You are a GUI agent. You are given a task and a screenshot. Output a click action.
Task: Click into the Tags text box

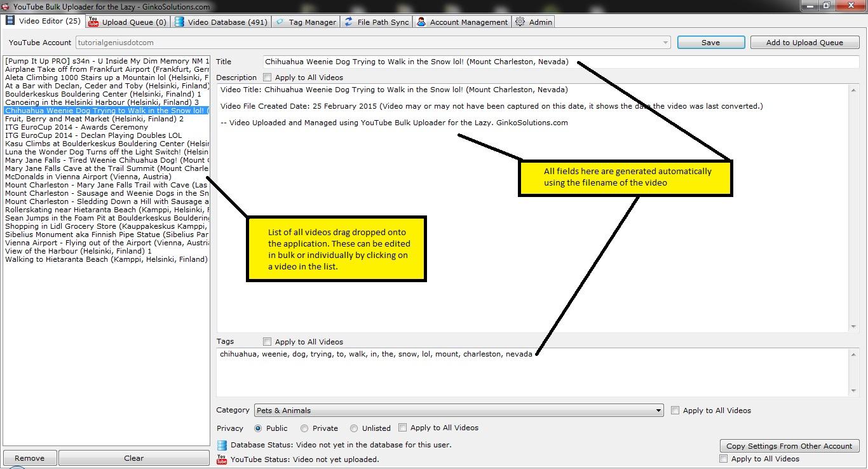click(x=532, y=372)
